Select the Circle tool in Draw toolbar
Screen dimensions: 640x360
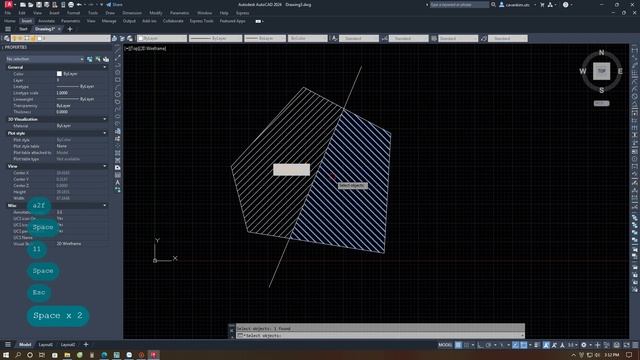click(x=118, y=94)
